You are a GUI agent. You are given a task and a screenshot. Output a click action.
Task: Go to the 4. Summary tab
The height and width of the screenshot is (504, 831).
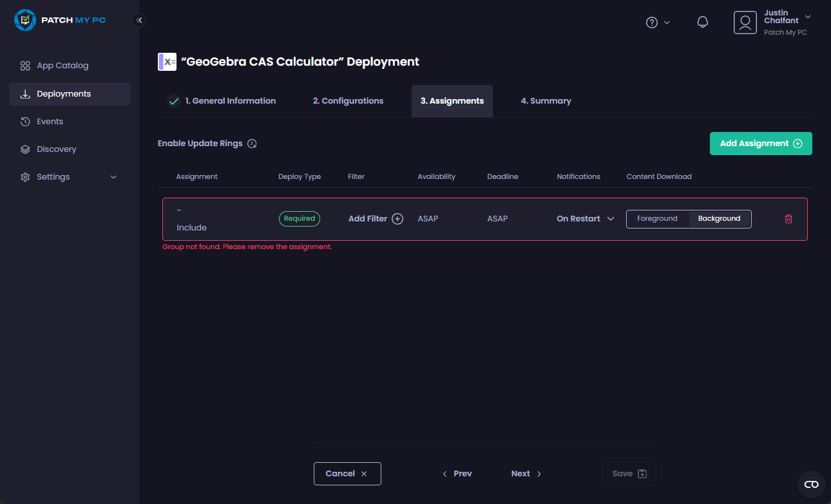click(x=546, y=101)
